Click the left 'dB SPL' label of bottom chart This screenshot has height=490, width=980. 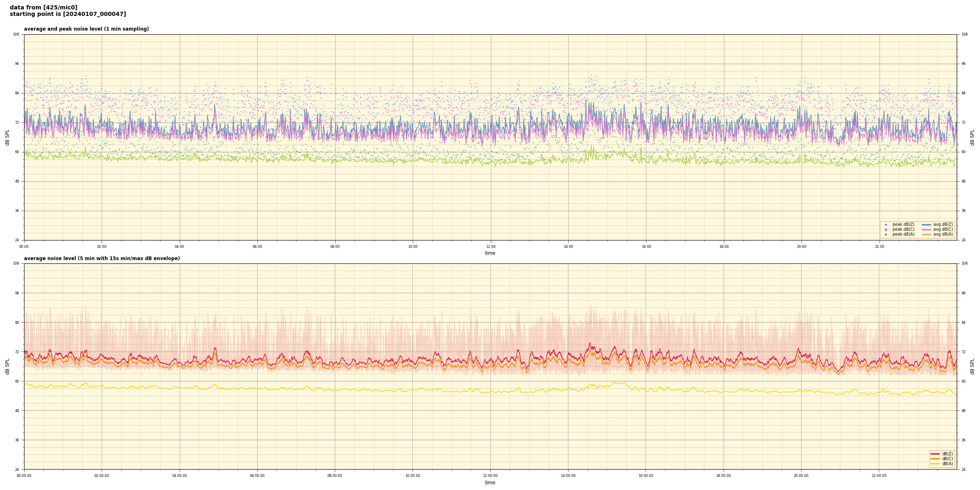coord(7,366)
